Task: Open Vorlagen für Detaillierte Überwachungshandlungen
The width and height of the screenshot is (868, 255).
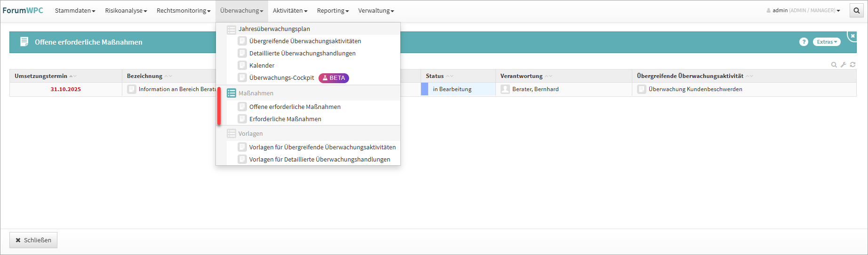Action: 319,159
